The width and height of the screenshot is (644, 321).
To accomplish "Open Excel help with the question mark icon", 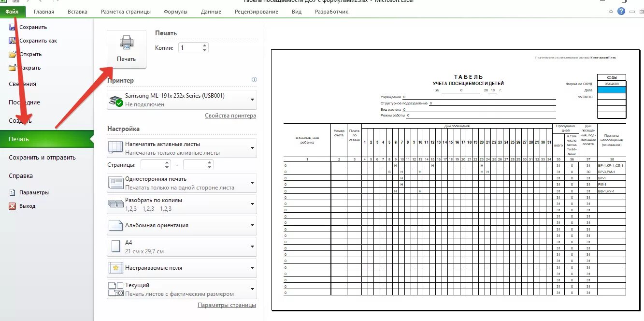I will 621,11.
